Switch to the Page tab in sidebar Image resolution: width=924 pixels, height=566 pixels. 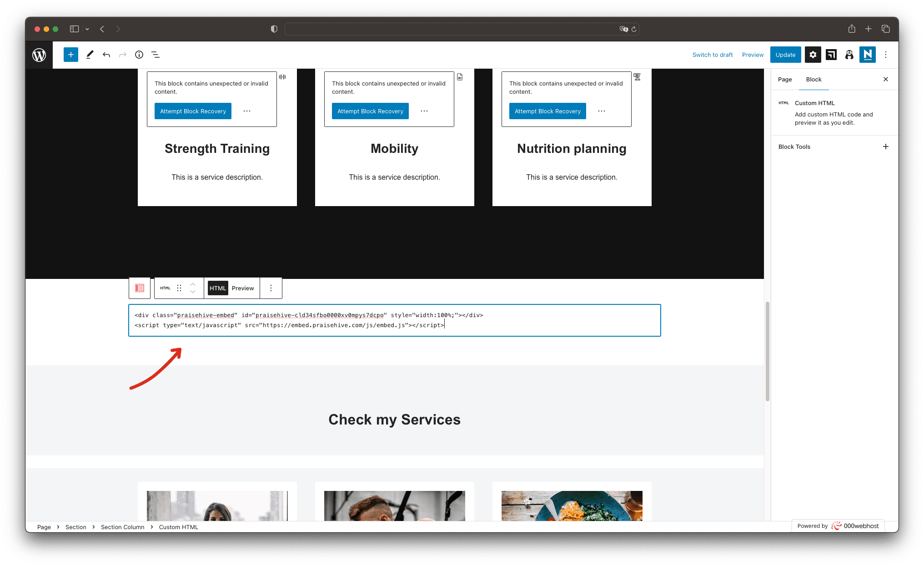785,79
